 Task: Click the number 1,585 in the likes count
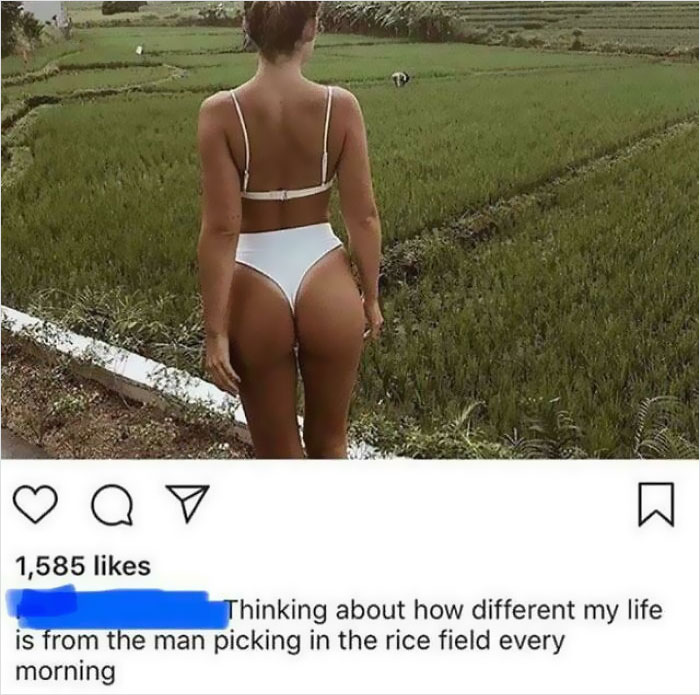tap(50, 567)
